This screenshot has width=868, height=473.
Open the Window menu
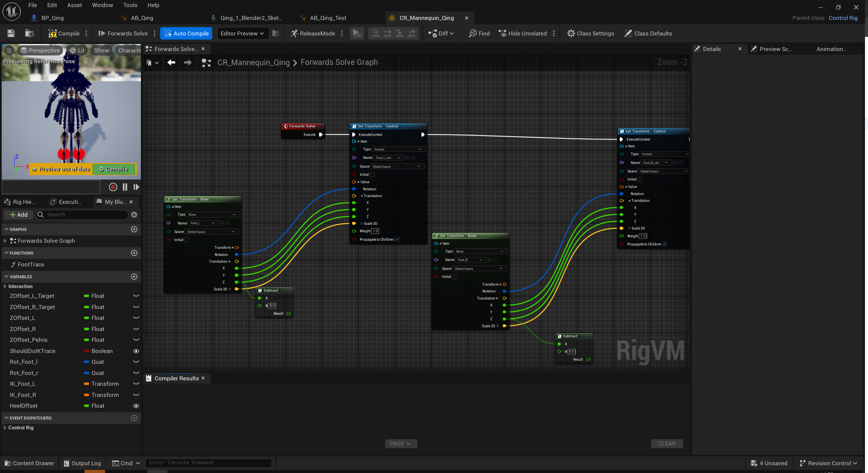(x=102, y=5)
